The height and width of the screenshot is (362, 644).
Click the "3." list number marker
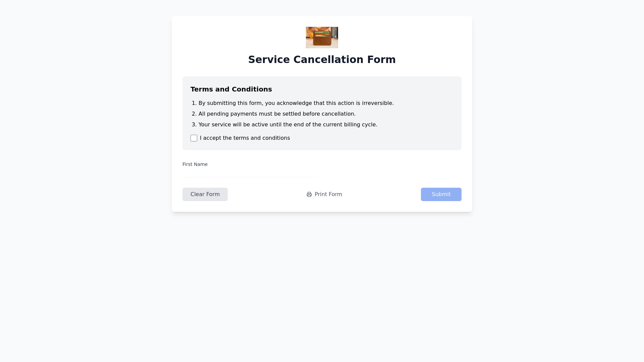tap(194, 125)
